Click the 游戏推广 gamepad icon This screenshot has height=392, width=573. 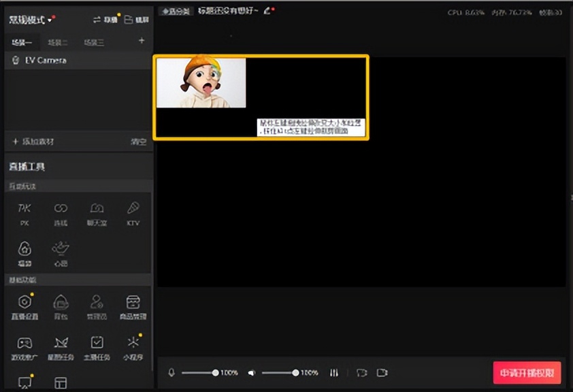(24, 346)
